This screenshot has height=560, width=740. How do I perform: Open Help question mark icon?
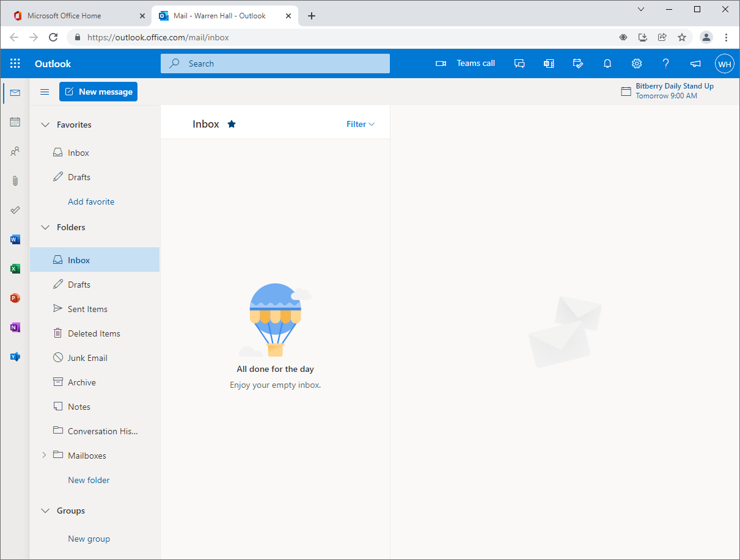coord(666,64)
